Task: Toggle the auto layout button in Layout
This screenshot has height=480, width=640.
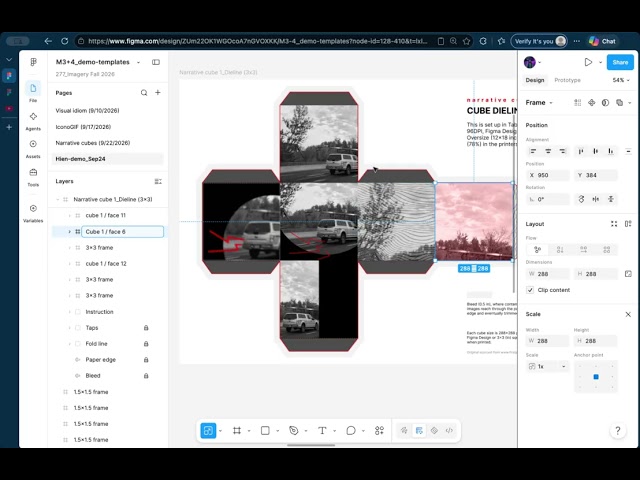Action: (x=628, y=224)
